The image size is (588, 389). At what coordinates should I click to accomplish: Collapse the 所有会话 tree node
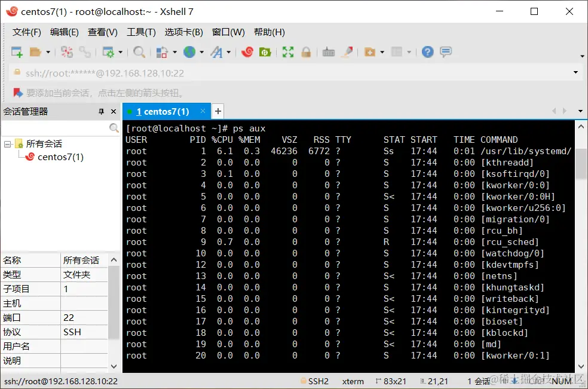tap(7, 144)
